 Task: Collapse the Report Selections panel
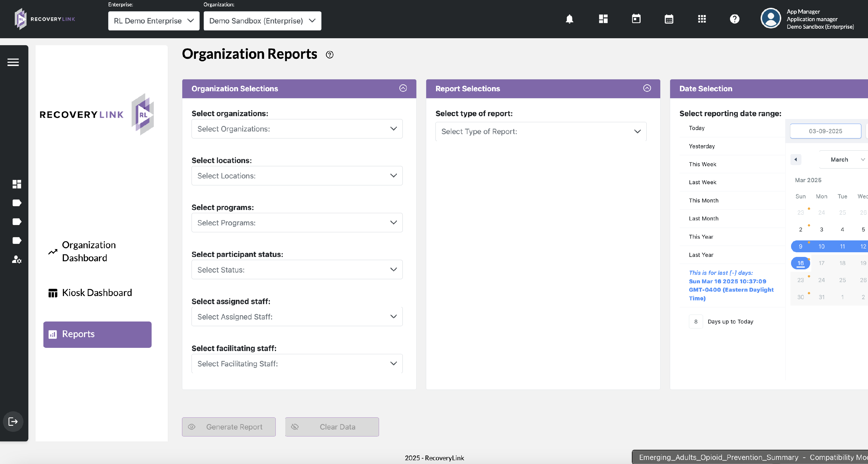click(x=647, y=88)
